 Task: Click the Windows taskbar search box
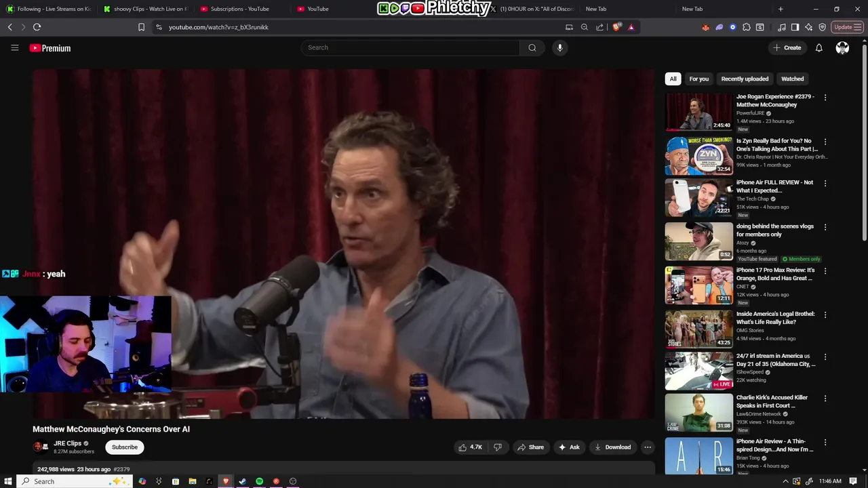75,481
